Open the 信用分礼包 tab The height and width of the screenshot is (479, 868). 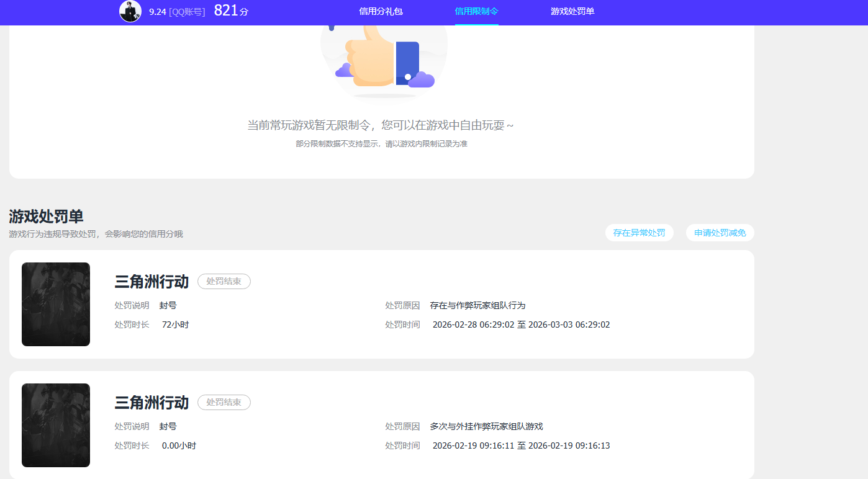(381, 11)
